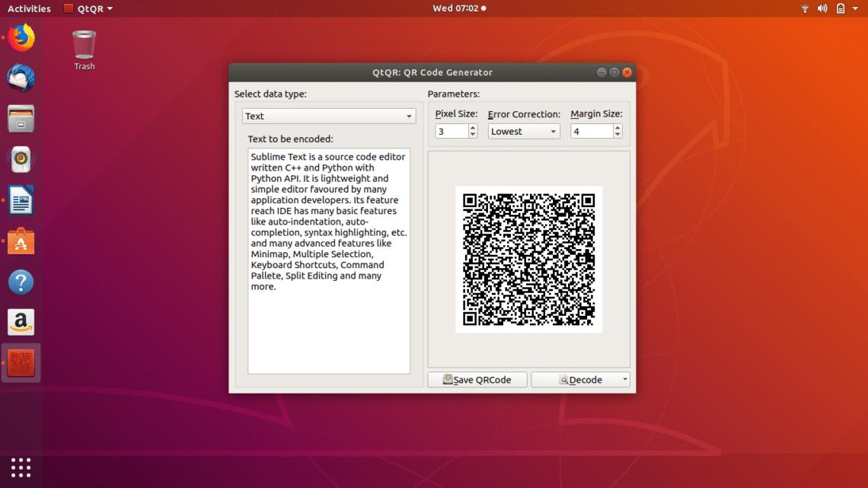The image size is (868, 488).
Task: Decrease the Margin Size value
Action: (x=616, y=134)
